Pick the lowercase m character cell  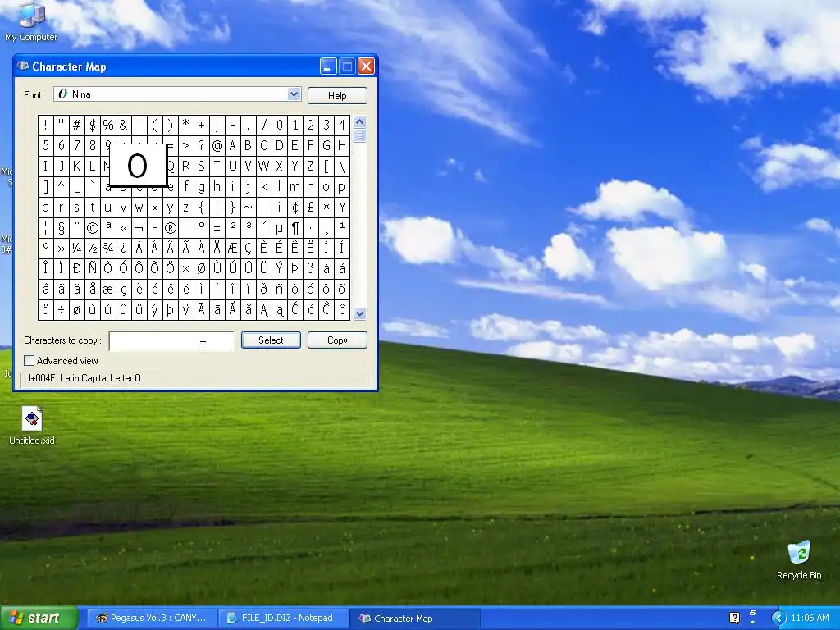click(x=294, y=187)
